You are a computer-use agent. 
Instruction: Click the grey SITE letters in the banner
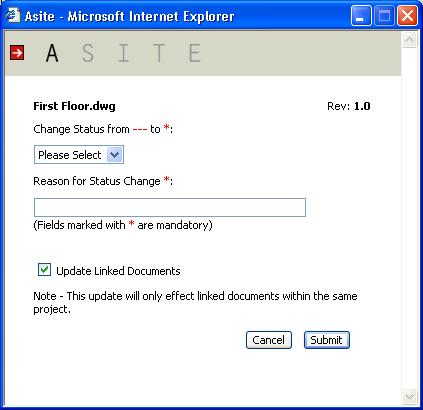click(x=141, y=53)
